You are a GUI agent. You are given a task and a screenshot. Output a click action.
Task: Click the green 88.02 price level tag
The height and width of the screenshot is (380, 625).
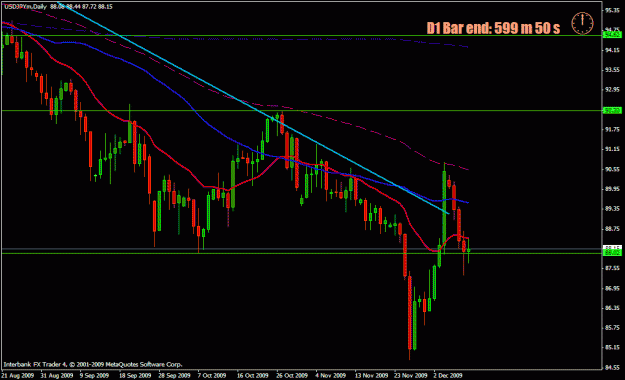point(612,252)
